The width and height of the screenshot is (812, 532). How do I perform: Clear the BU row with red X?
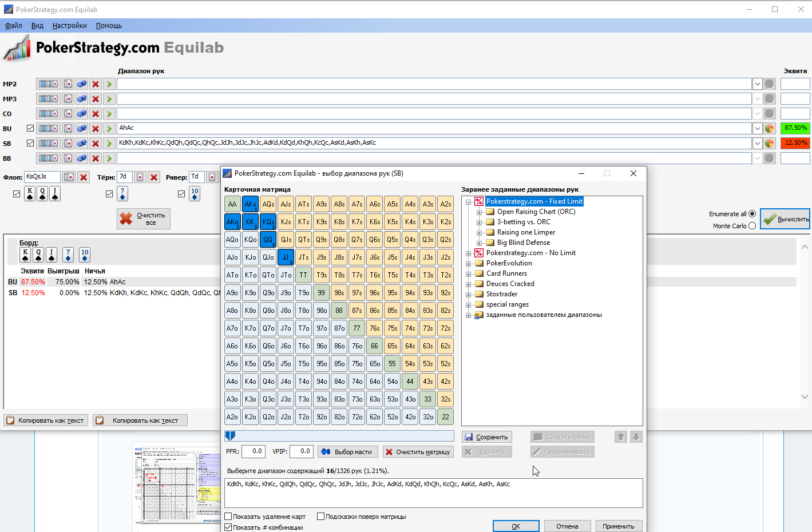click(96, 129)
